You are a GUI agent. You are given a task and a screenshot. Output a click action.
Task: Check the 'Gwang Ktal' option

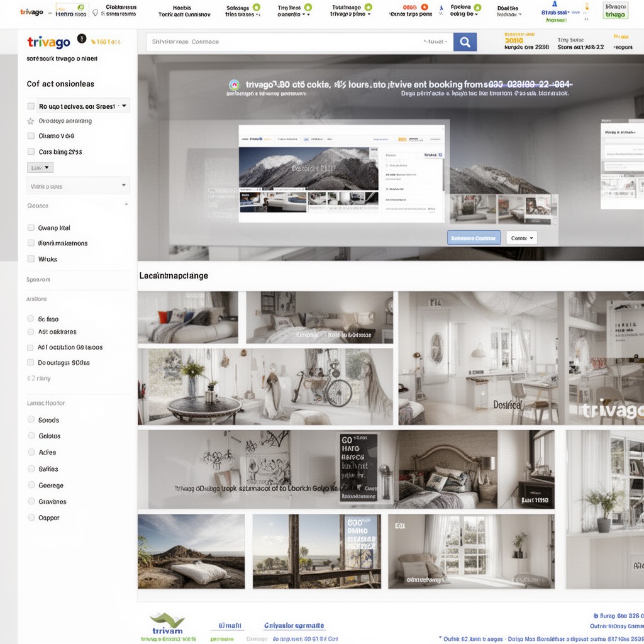[31, 228]
